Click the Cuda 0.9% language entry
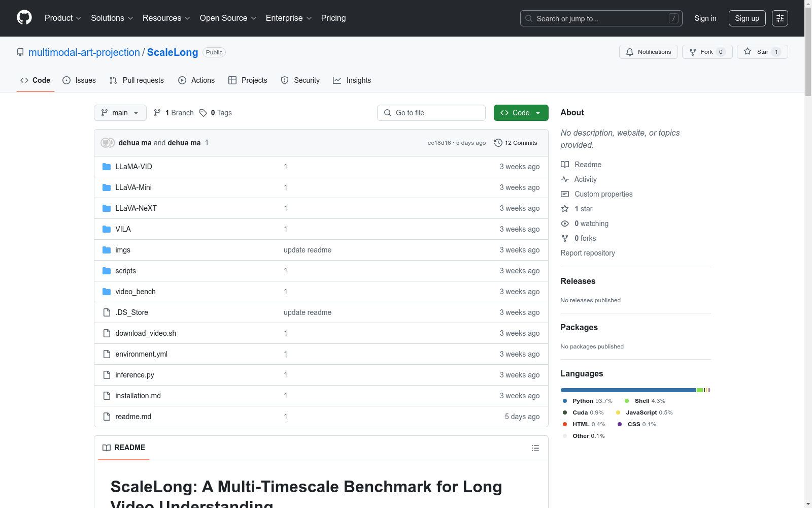This screenshot has height=508, width=812. coord(583,412)
